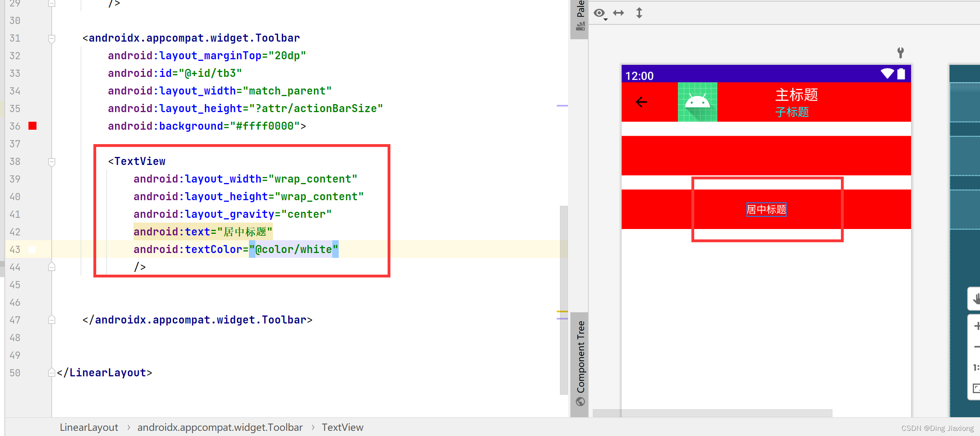Image resolution: width=980 pixels, height=436 pixels.
Task: Zoom in with the plus button
Action: coord(977,326)
